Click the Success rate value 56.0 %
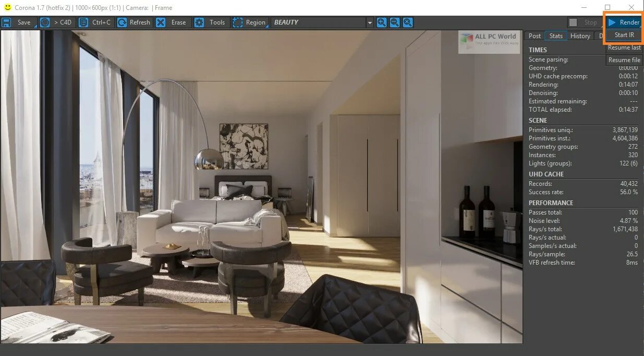 click(628, 192)
